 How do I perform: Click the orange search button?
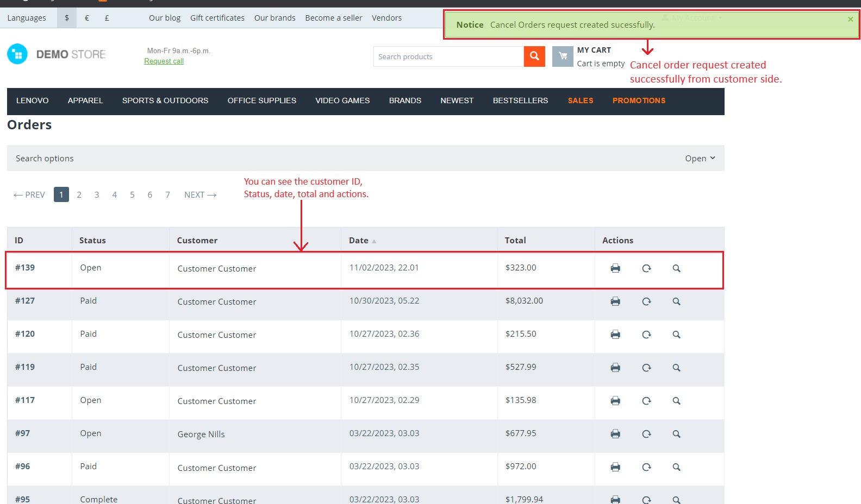point(534,56)
